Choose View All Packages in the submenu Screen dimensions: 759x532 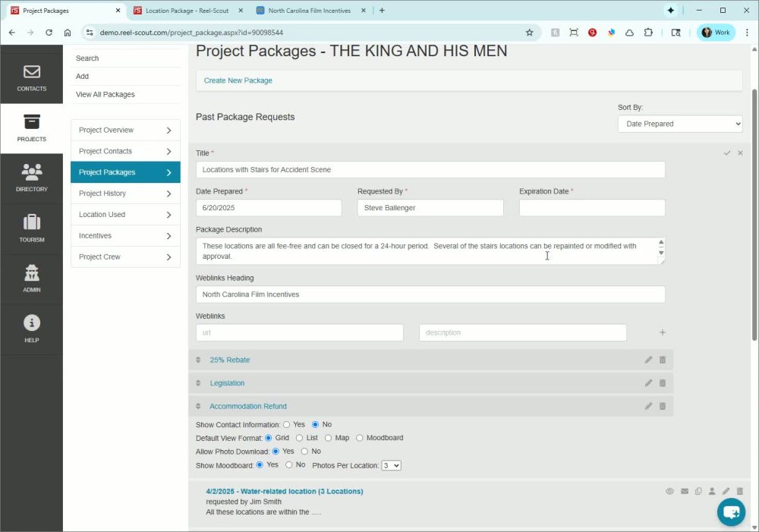(106, 94)
